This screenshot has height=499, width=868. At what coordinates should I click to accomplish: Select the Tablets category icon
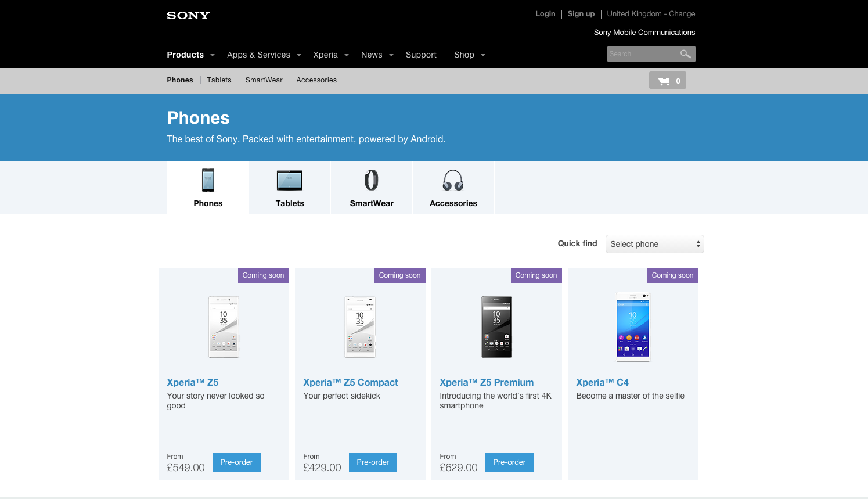pos(290,181)
